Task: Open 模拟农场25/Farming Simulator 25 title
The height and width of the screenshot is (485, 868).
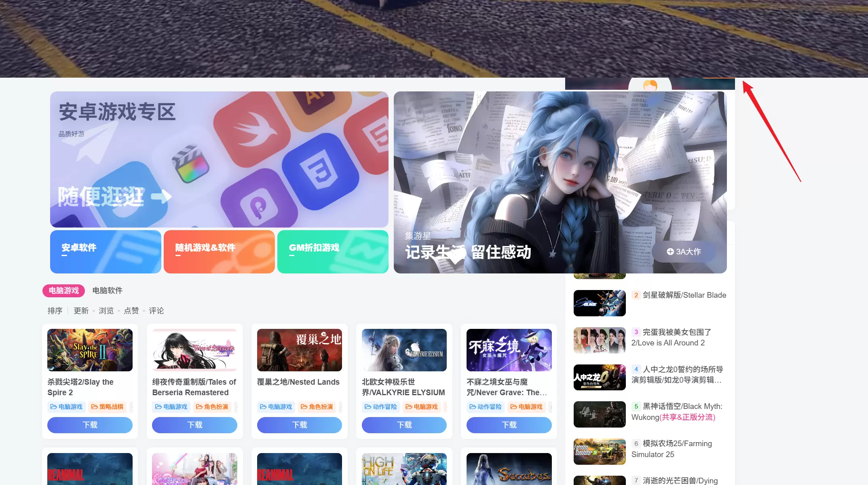Action: point(672,449)
